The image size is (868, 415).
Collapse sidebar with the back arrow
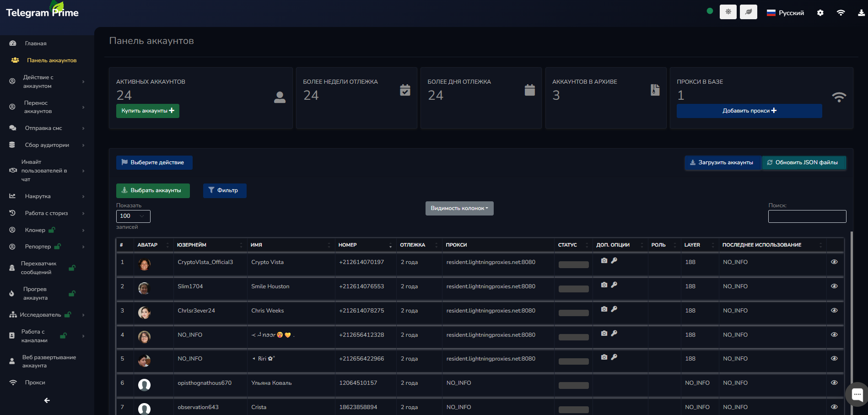pos(47,400)
